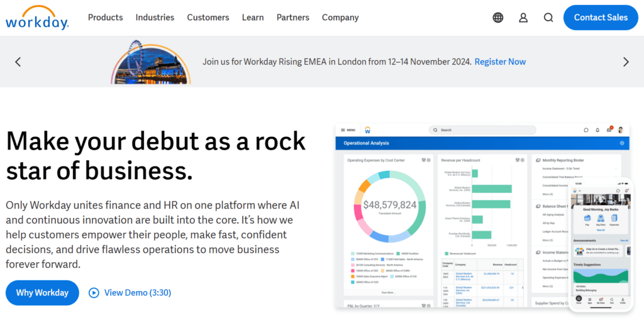Click the profile avatar in the dashboard header
The image size is (644, 328).
click(x=621, y=129)
